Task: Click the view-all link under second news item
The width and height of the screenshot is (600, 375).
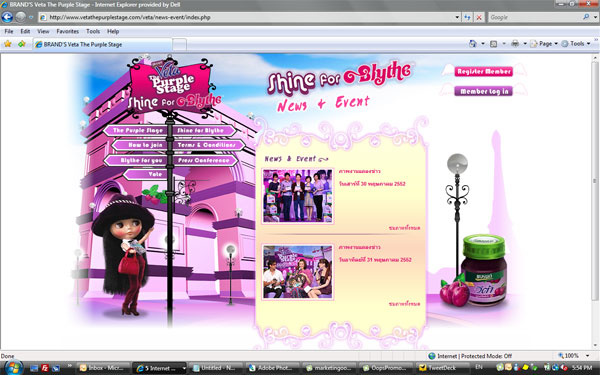Action: pyautogui.click(x=404, y=303)
